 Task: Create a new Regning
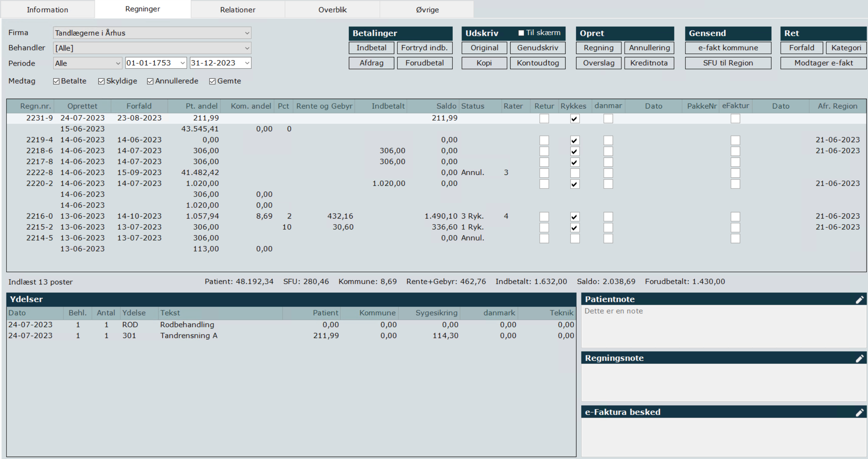599,48
